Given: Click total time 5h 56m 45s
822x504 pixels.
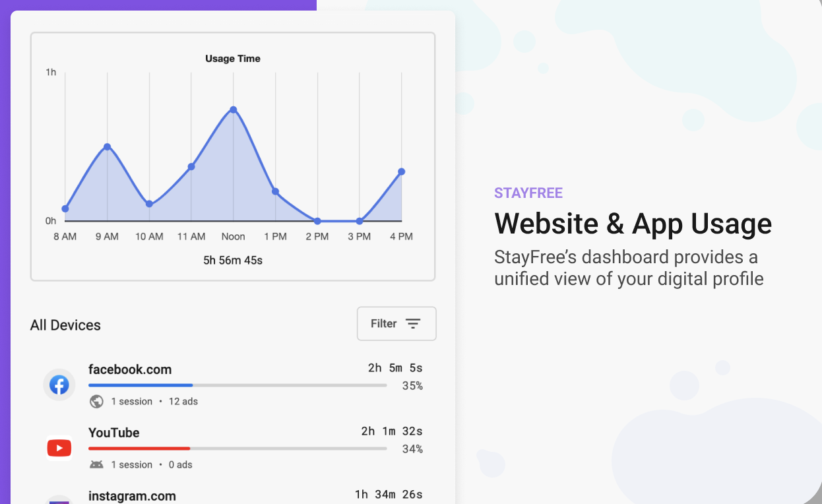Looking at the screenshot, I should [233, 261].
